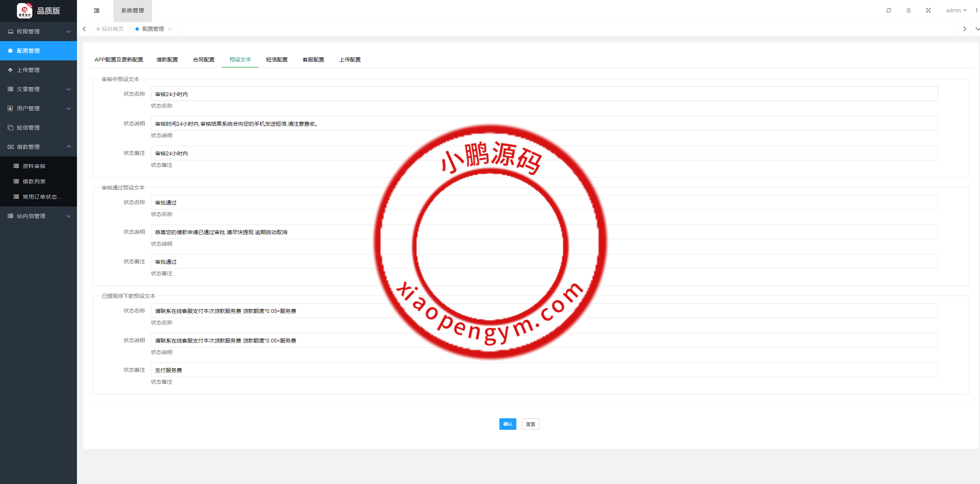This screenshot has height=484, width=980.
Task: Click the trash icon in the top toolbar
Action: pyautogui.click(x=908, y=10)
